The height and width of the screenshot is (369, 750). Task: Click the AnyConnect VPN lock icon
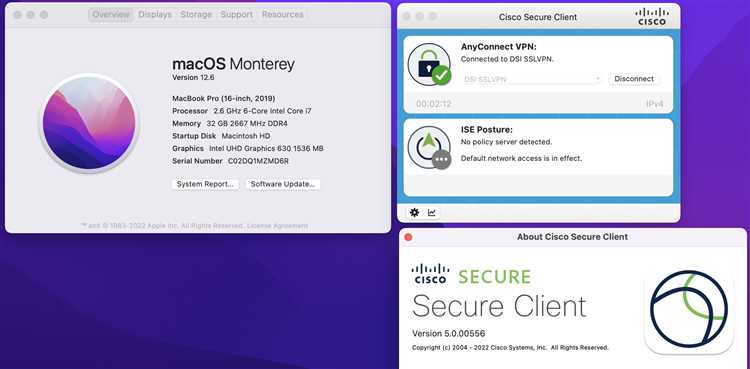pos(429,64)
